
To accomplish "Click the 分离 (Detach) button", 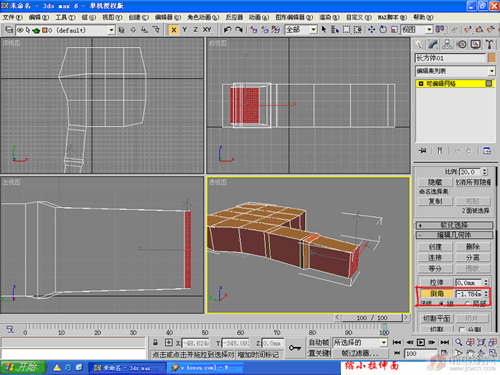I will (x=473, y=257).
